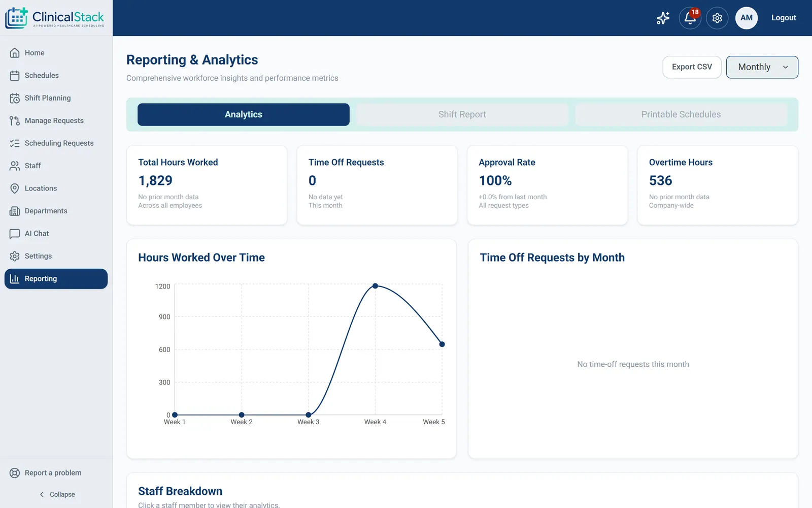812x508 pixels.
Task: Click the Time Off Requests by Month heading
Action: (552, 258)
